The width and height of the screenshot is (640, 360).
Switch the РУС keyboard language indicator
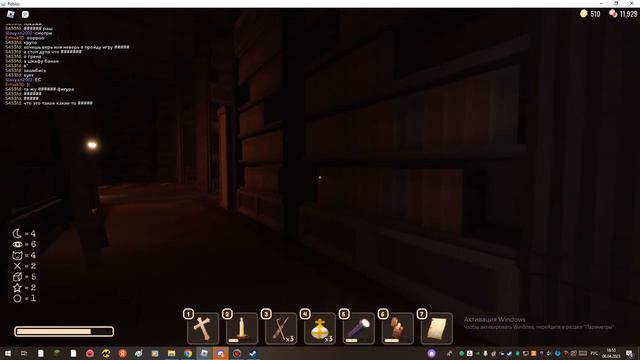click(x=594, y=353)
